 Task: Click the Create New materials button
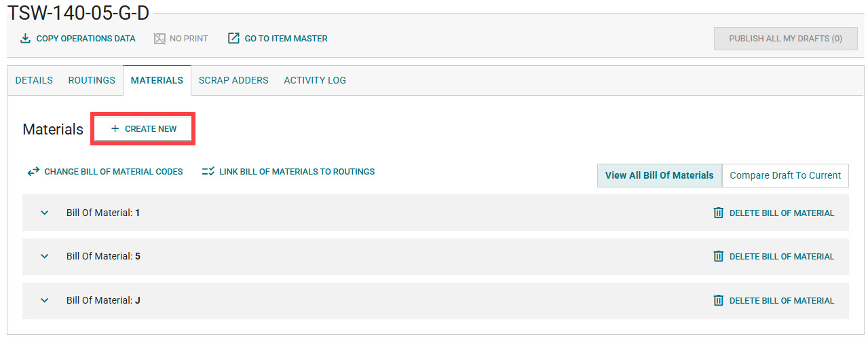click(143, 128)
